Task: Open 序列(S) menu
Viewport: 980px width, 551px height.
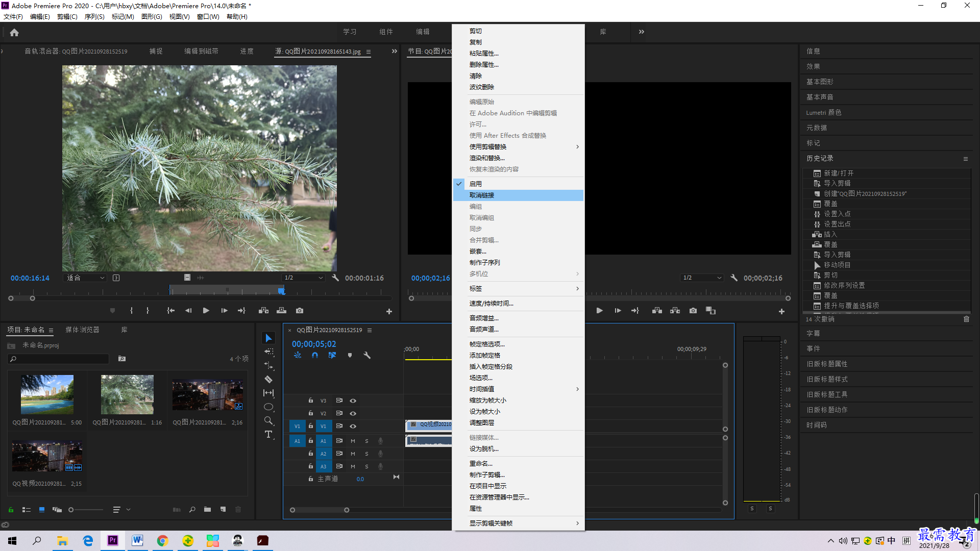Action: (x=94, y=17)
